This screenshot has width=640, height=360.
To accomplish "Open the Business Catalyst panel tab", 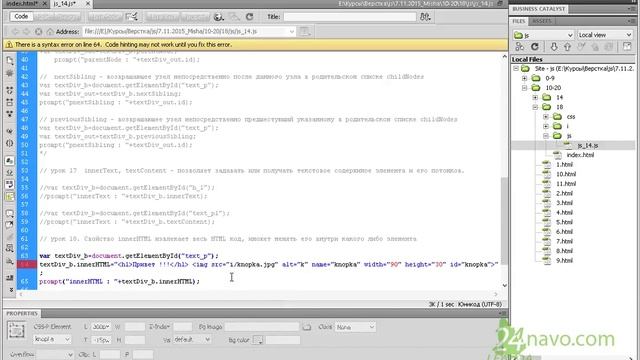I will (538, 9).
